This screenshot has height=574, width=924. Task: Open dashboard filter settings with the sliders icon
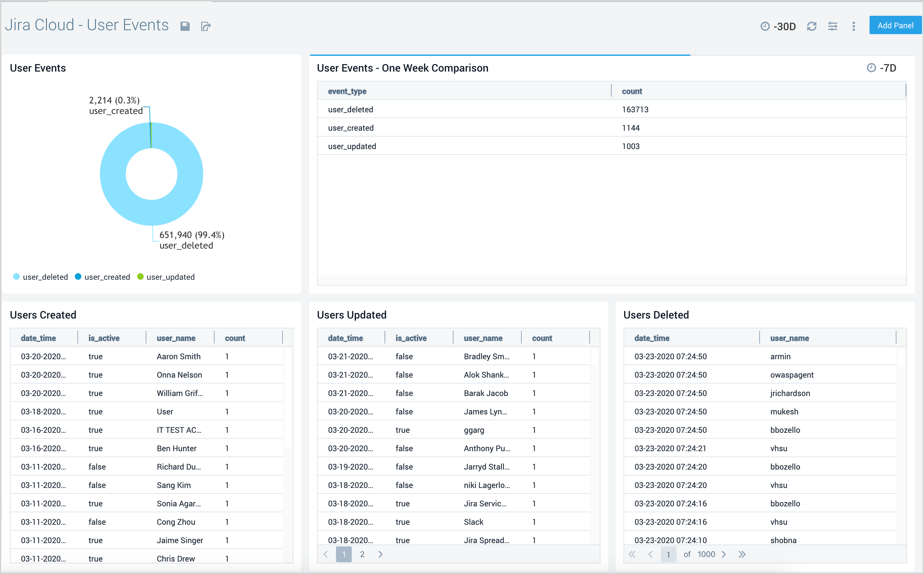coord(833,26)
